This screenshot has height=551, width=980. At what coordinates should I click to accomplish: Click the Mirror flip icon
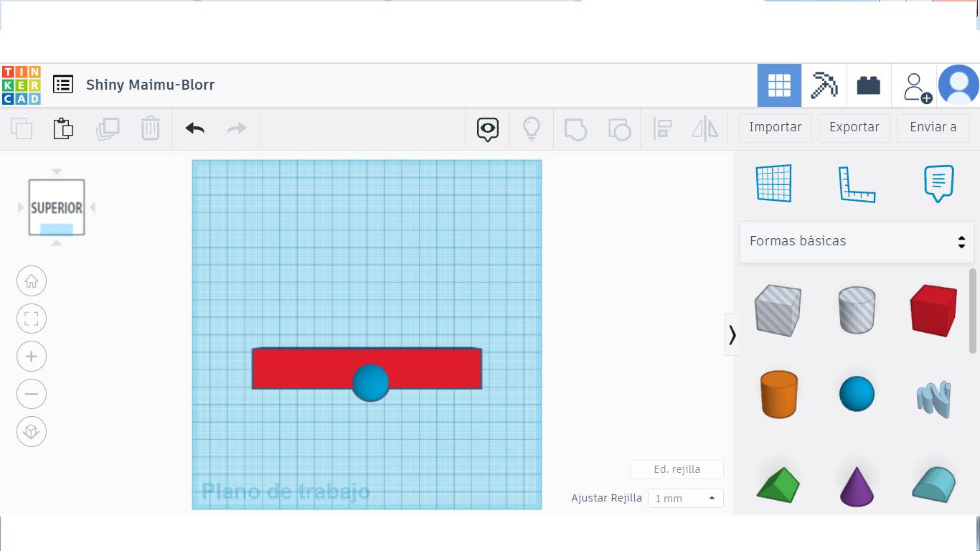click(x=705, y=129)
